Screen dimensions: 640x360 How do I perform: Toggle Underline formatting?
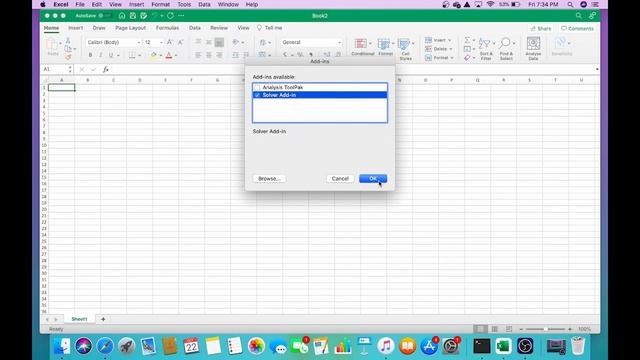(x=111, y=55)
